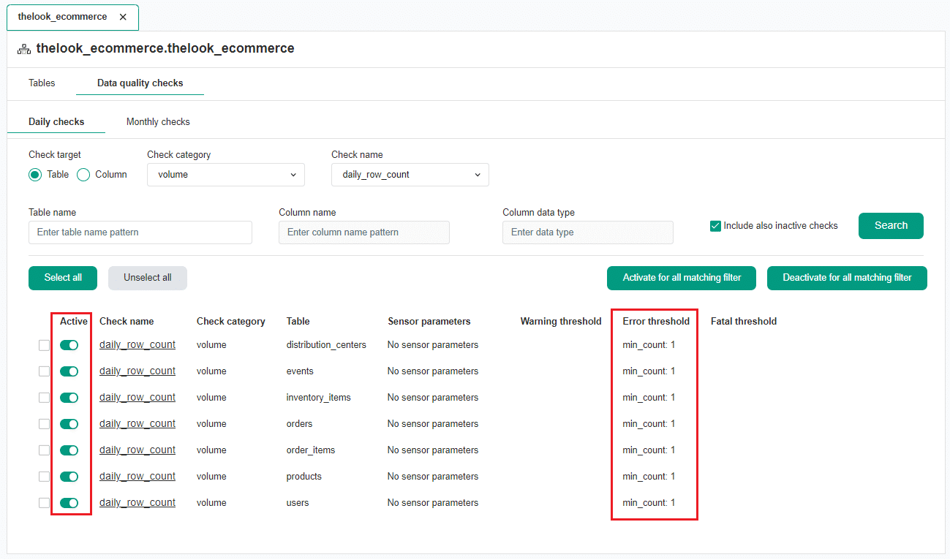Focus the Column name pattern field
The width and height of the screenshot is (950, 560).
coord(364,232)
